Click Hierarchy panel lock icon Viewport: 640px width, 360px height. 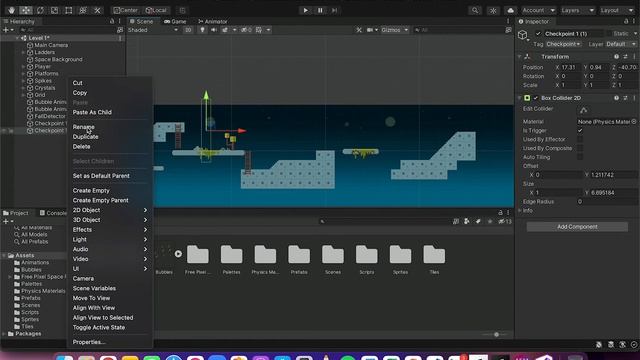point(112,21)
